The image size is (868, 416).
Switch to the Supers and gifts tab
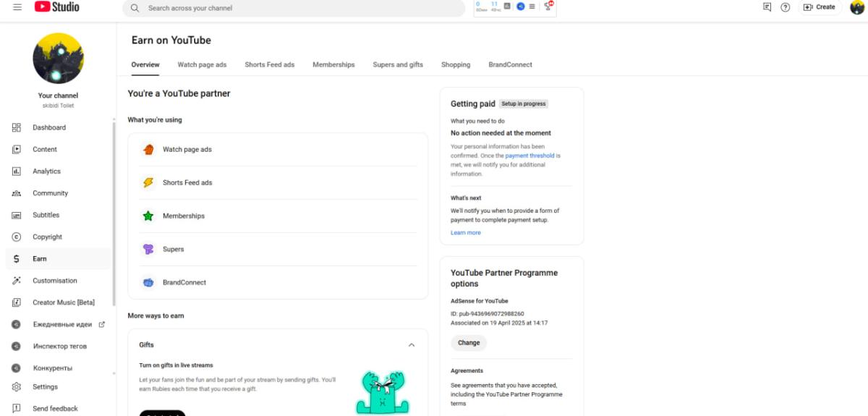(x=398, y=64)
